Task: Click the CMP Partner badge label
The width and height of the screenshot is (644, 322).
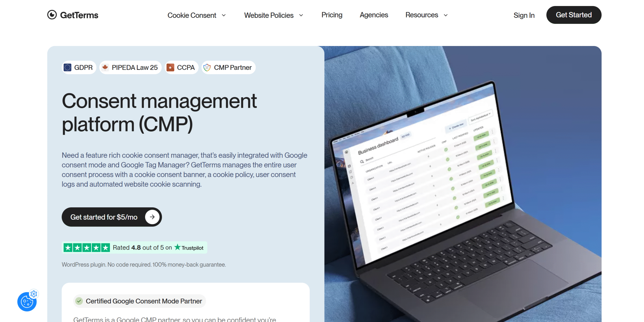Action: [x=233, y=67]
